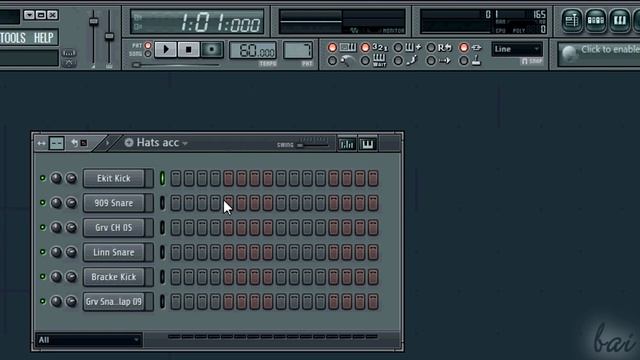Toggle the metronome option
The width and height of the screenshot is (640, 360).
pos(332,61)
